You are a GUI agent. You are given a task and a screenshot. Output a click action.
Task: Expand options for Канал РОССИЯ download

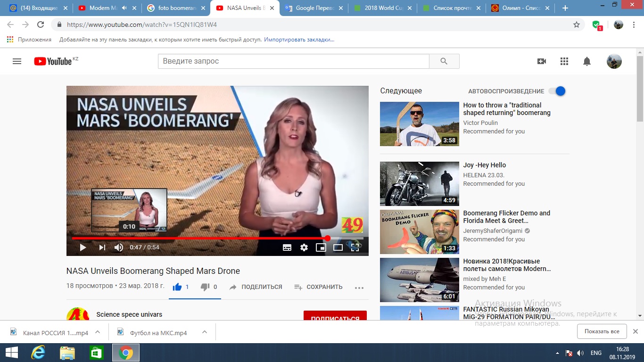click(x=98, y=332)
